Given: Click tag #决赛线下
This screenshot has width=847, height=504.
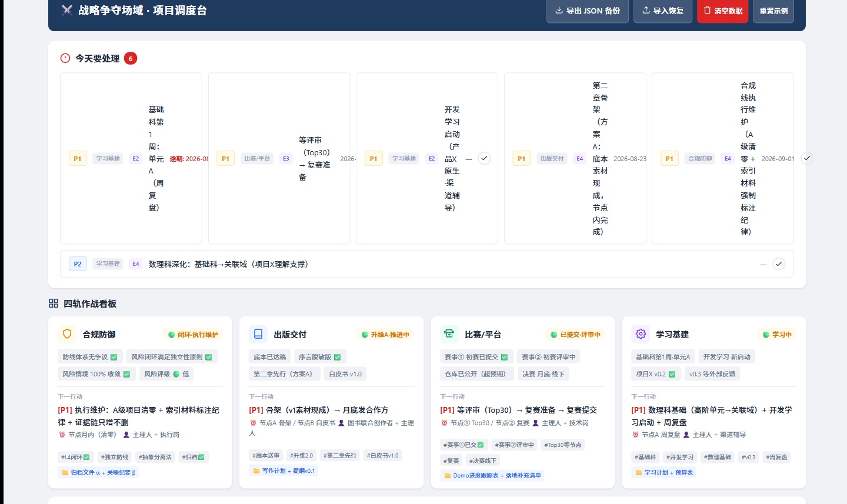Looking at the screenshot, I should pos(483,460).
